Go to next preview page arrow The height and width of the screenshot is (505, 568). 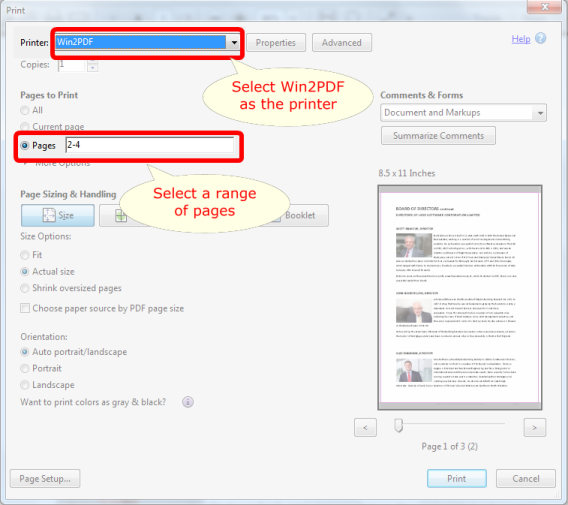click(x=535, y=427)
